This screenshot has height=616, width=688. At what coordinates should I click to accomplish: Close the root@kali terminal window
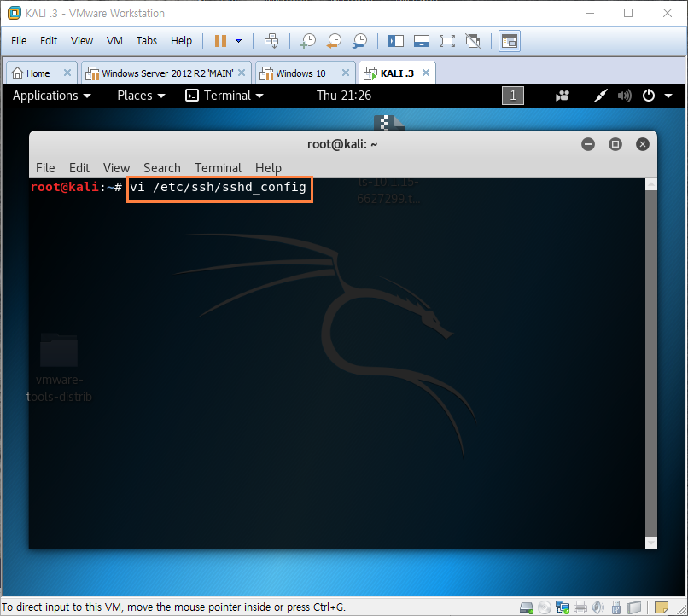tap(643, 144)
